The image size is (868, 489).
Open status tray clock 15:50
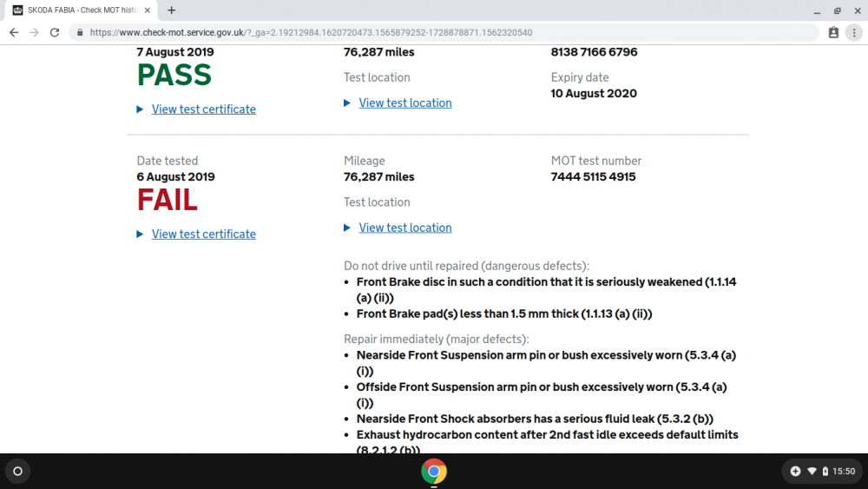pyautogui.click(x=844, y=472)
